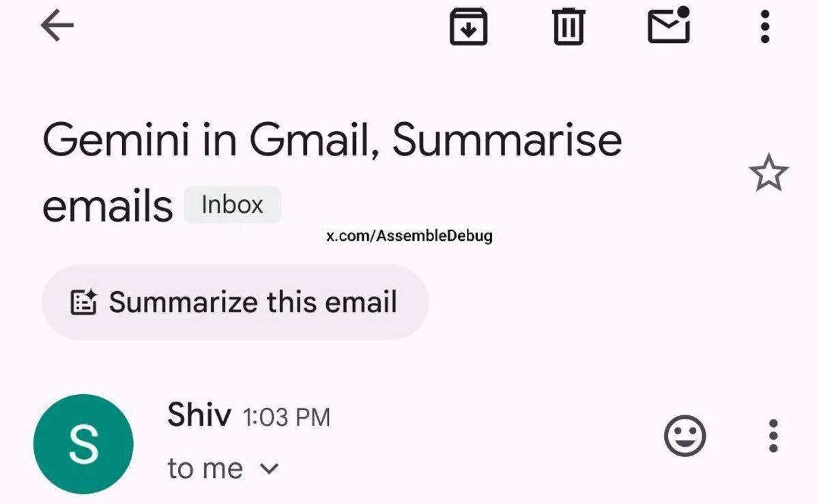Go back to the inbox
This screenshot has height=504, width=819.
click(x=57, y=26)
